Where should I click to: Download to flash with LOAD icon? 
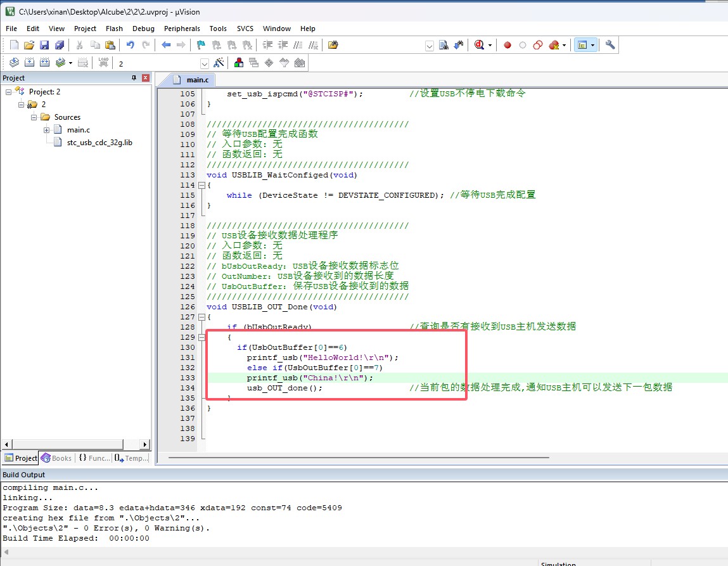coord(103,63)
